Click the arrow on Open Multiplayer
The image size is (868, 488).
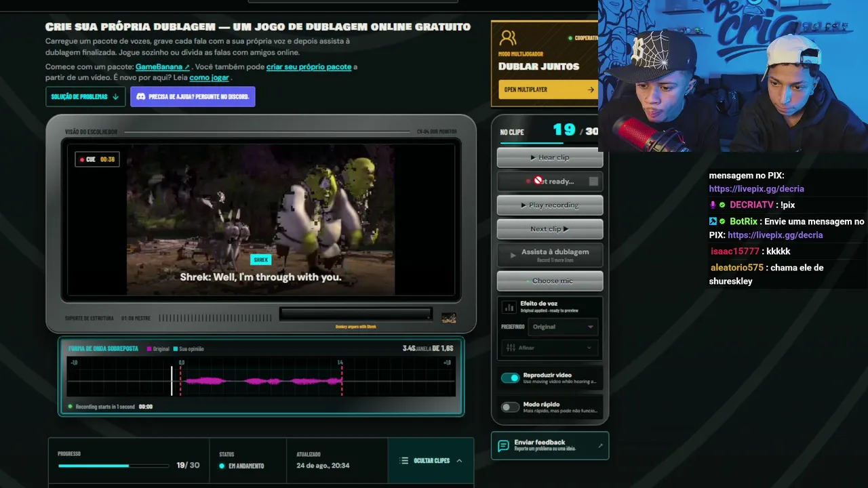point(591,89)
